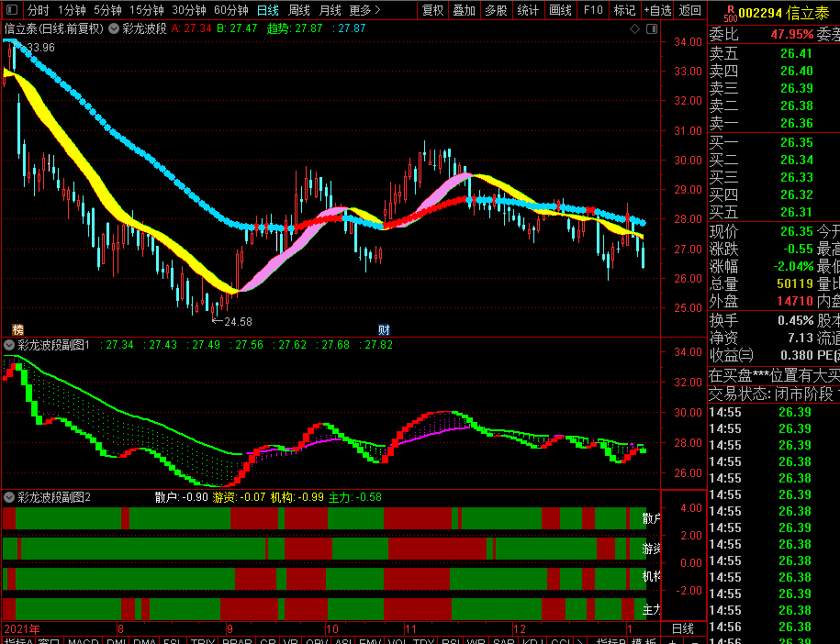
Task: Click the red R 500 badge icon
Action: tap(729, 11)
